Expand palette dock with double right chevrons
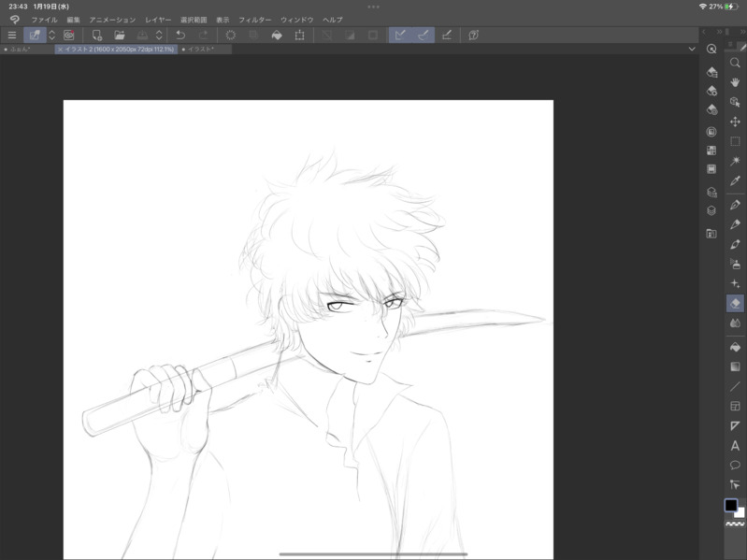Image resolution: width=747 pixels, height=560 pixels. (719, 32)
